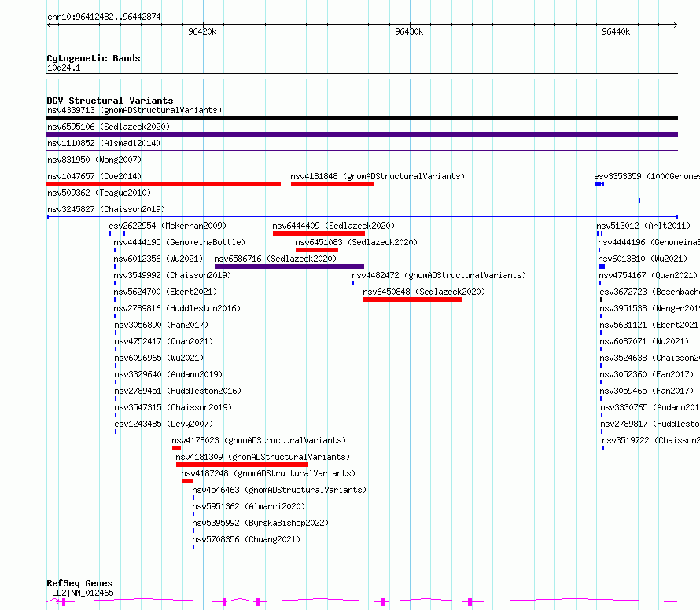Click the chr10:96412482..96442874 coordinates label
700x610 pixels.
pos(104,17)
